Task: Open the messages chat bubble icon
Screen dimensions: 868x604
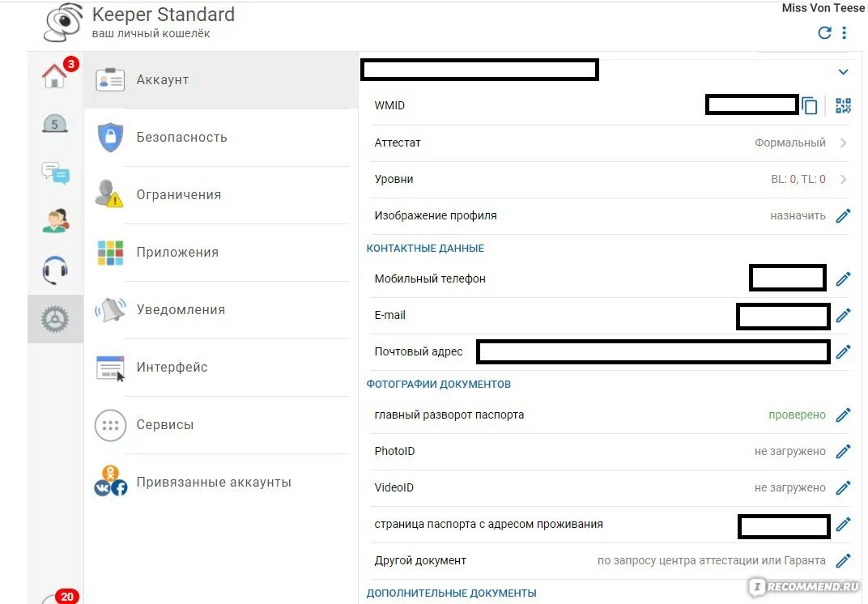Action: 55,172
